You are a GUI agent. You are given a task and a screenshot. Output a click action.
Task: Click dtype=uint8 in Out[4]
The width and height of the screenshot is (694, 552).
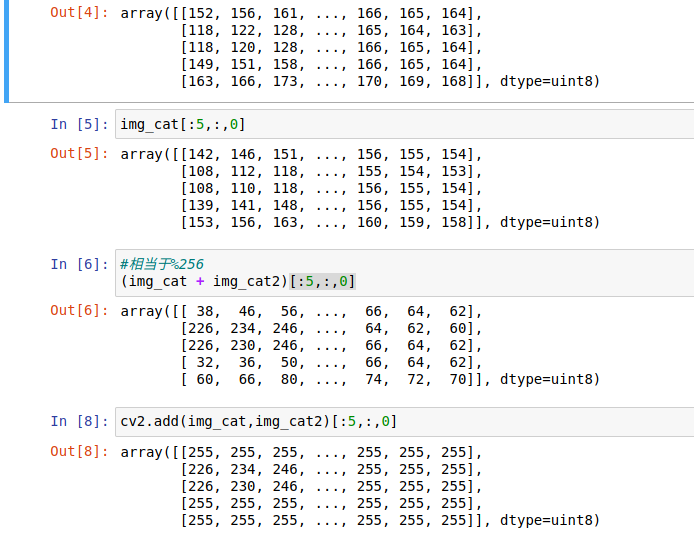(546, 81)
